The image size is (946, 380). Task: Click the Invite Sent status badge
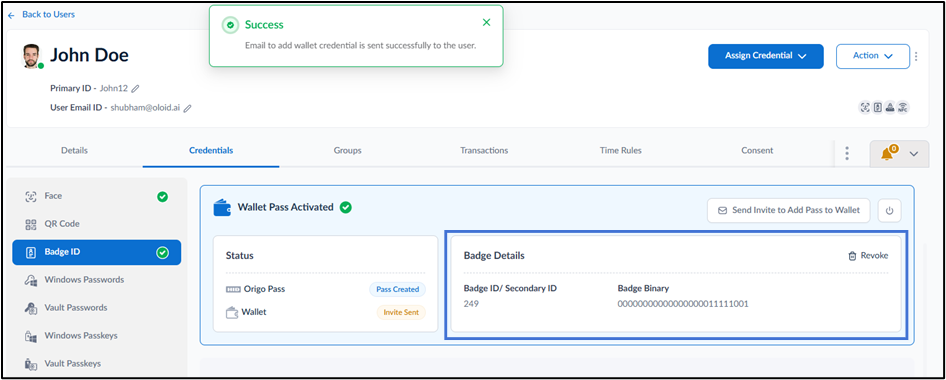[x=401, y=312]
